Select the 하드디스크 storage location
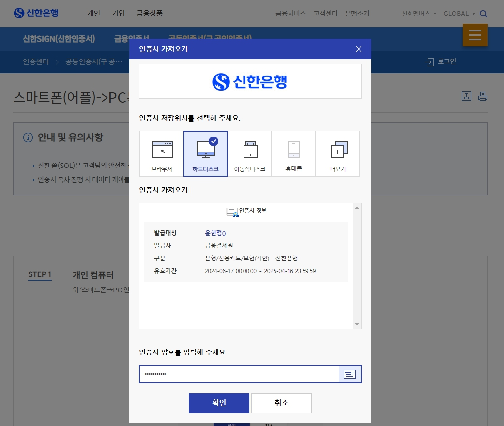The height and width of the screenshot is (426, 504). (205, 153)
